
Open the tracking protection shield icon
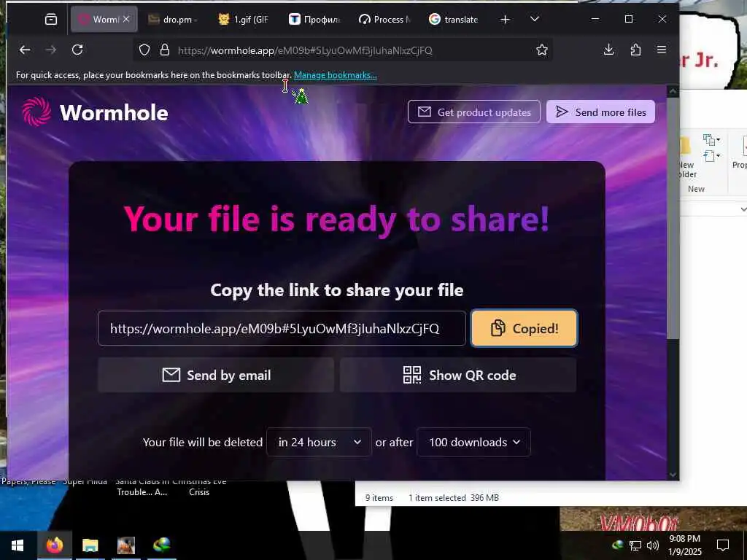point(144,50)
